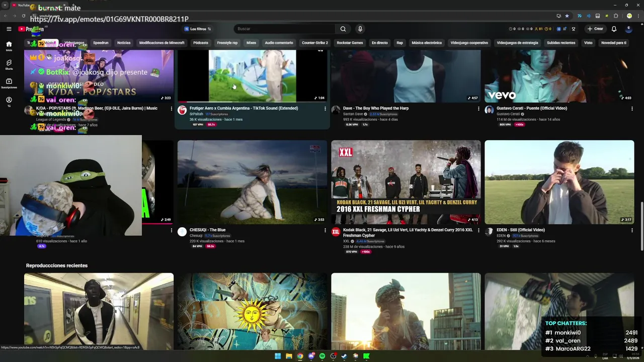
Task: Select the Videojuego cooperativo chip
Action: [469, 43]
